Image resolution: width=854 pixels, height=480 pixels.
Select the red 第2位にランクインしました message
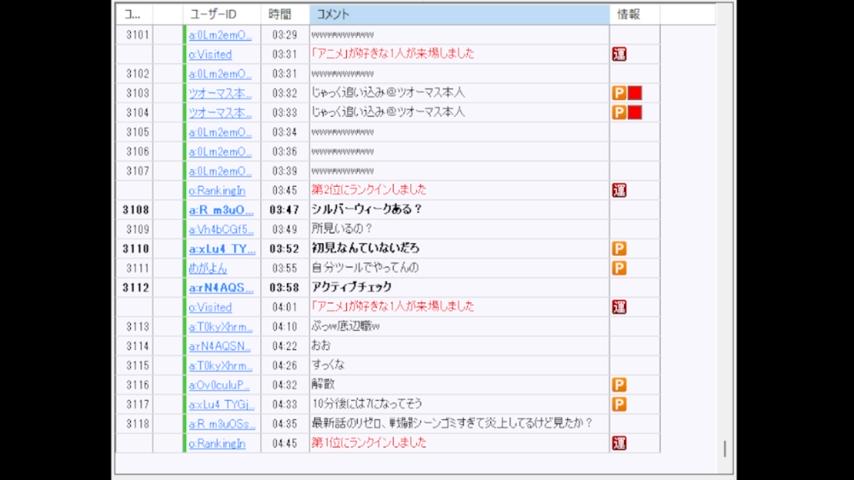(369, 190)
